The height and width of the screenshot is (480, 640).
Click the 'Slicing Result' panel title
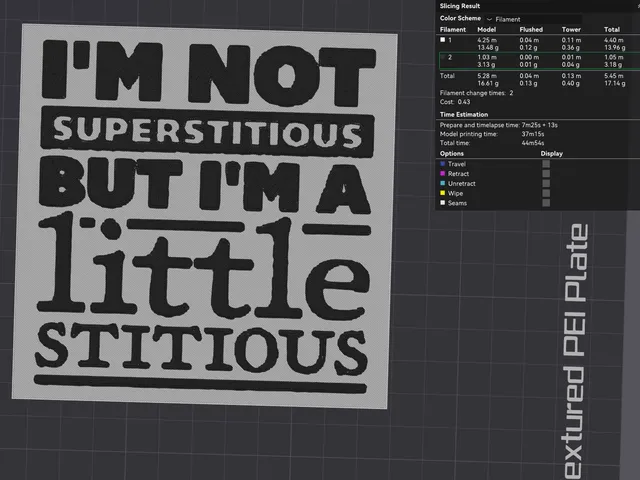460,6
